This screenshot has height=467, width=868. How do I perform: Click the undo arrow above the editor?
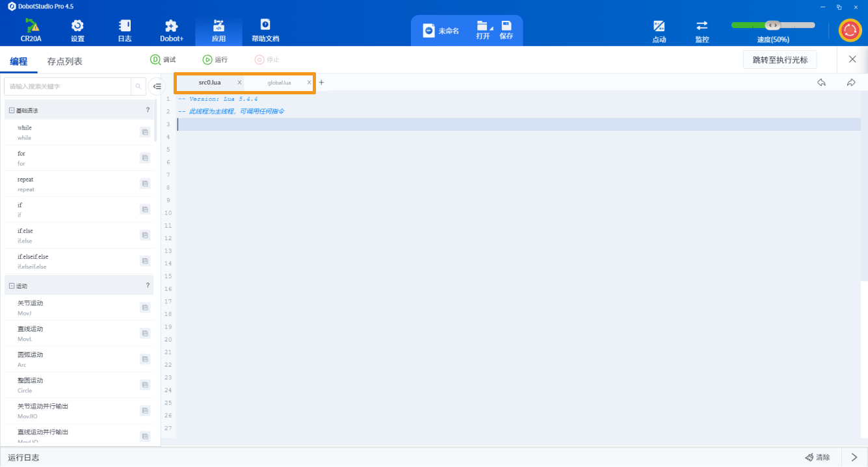821,83
